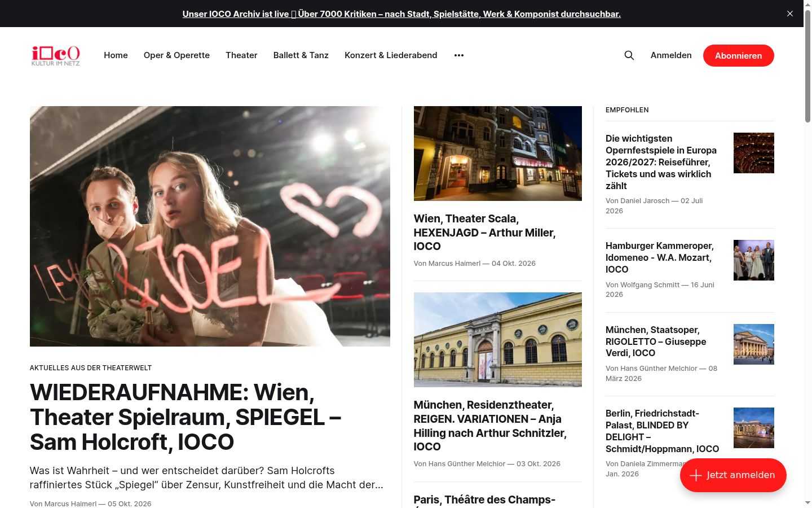This screenshot has width=812, height=508.
Task: Click the Friedrichstadt-Palast evening thumbnail
Action: 754,428
